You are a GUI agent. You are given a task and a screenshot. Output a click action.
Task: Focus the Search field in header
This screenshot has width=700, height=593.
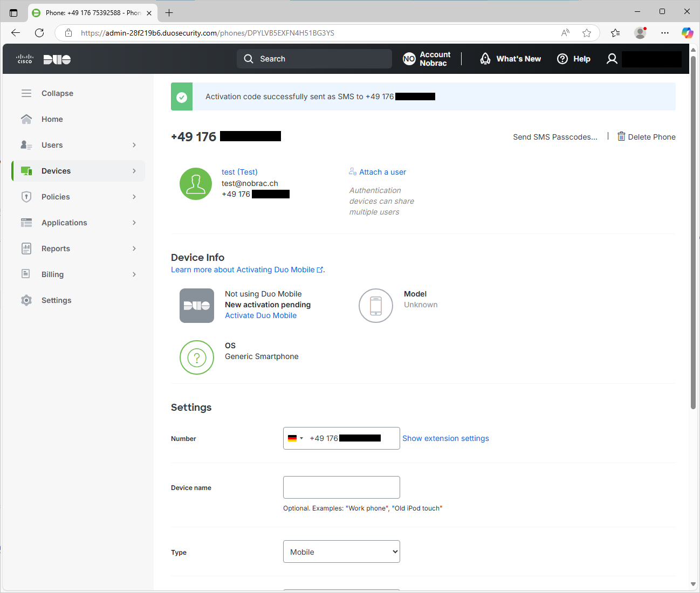(x=314, y=59)
